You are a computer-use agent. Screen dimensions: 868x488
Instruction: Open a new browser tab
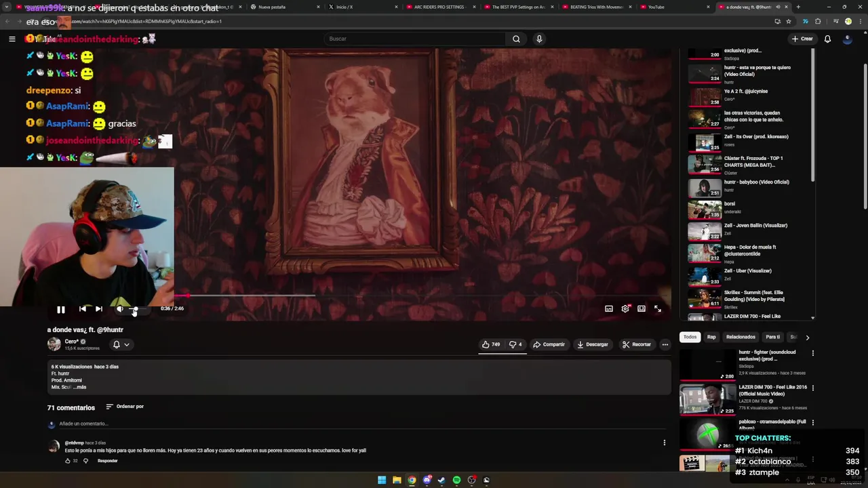(x=798, y=7)
